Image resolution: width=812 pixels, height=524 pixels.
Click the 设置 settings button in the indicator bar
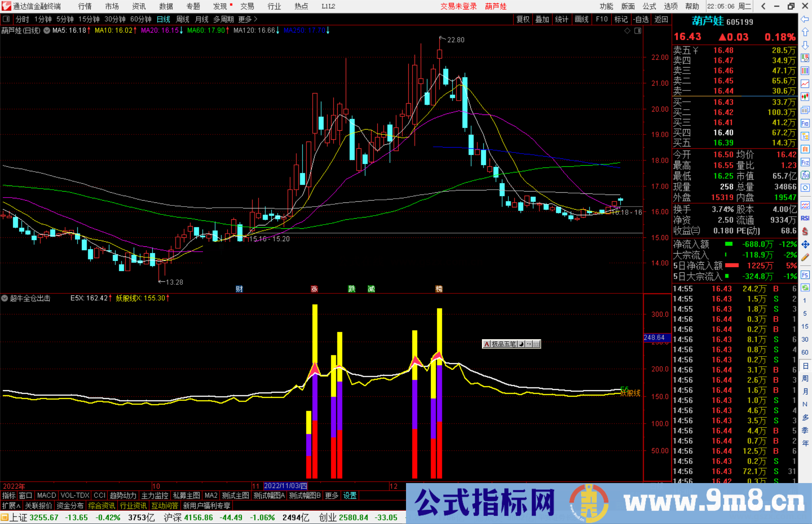pyautogui.click(x=350, y=496)
